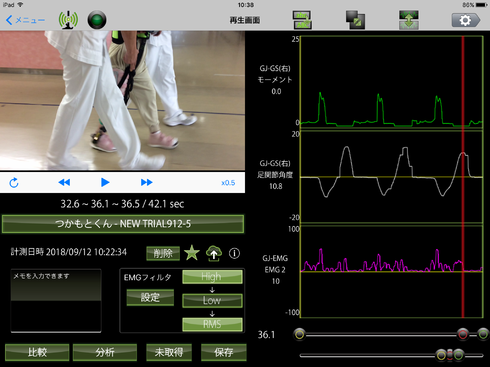Save the trial with 保存
The width and height of the screenshot is (490, 367).
224,352
